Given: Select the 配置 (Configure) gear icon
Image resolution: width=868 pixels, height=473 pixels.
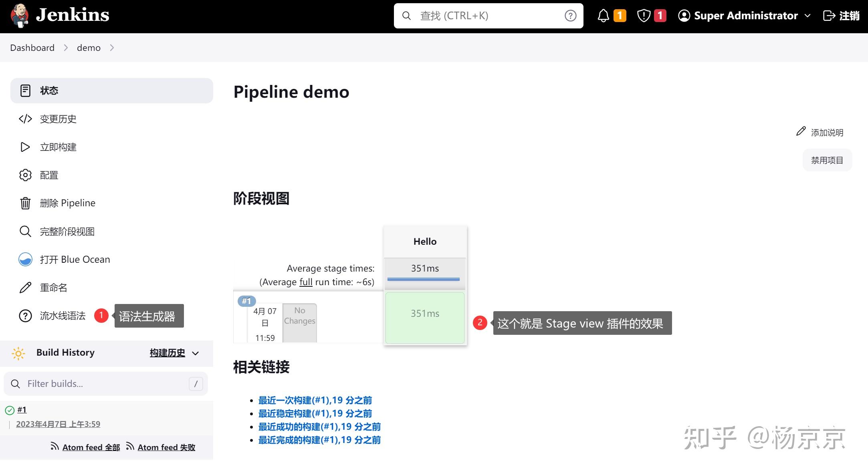Looking at the screenshot, I should [25, 175].
